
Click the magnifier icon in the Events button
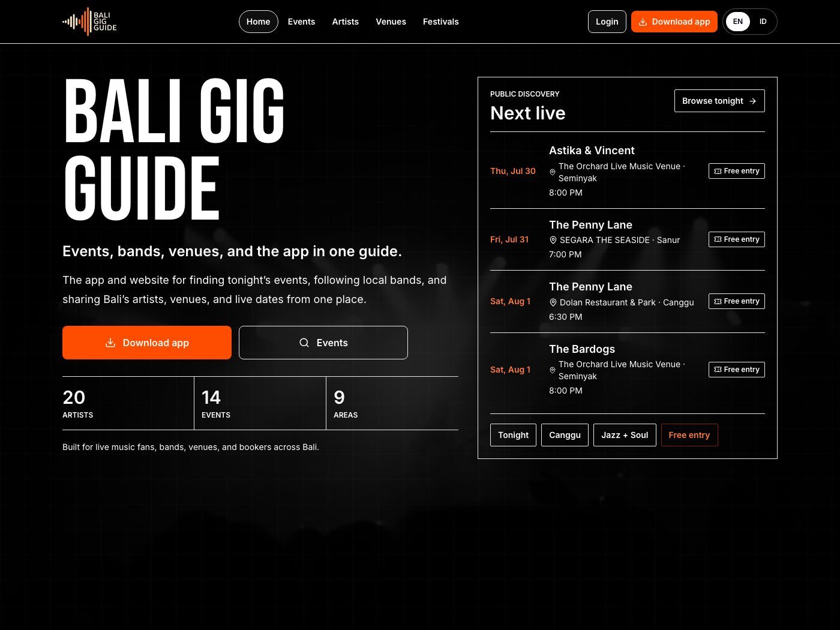[x=304, y=343]
